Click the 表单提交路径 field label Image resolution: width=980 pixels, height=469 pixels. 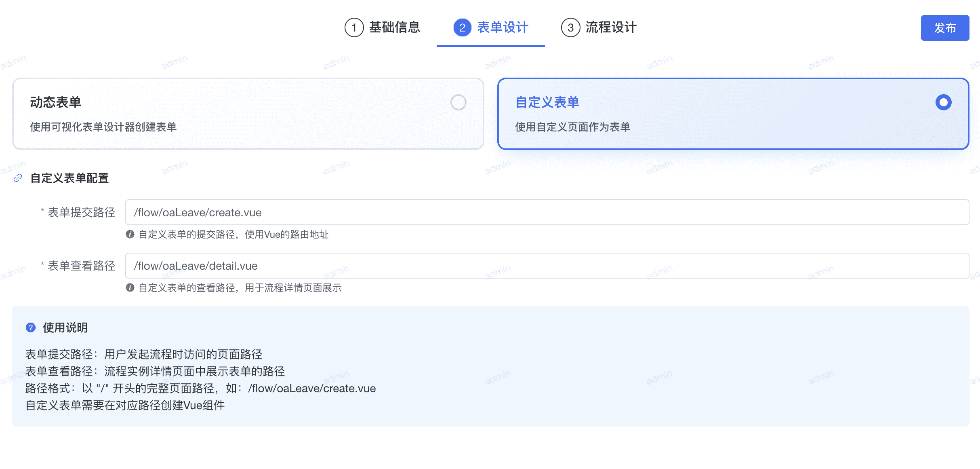pyautogui.click(x=81, y=213)
